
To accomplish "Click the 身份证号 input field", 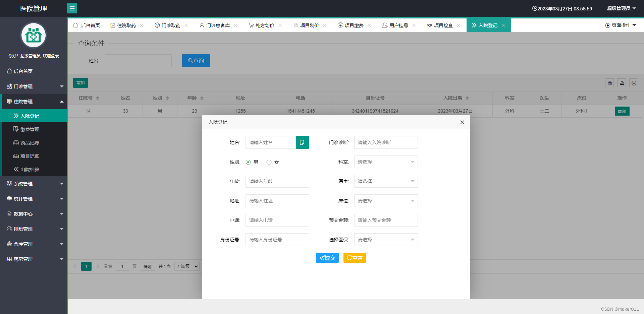I will (277, 240).
